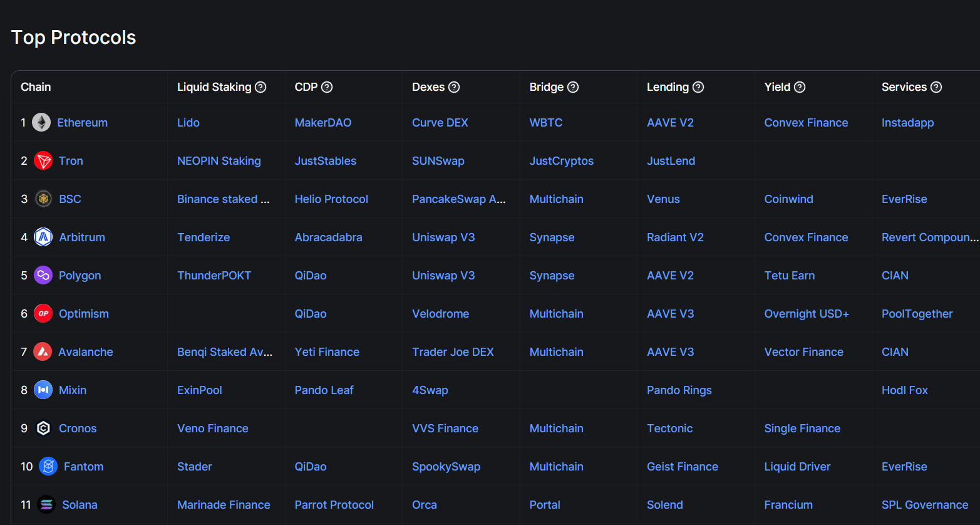This screenshot has height=525, width=980.
Task: Click the BSC chain logo icon
Action: pyautogui.click(x=43, y=199)
